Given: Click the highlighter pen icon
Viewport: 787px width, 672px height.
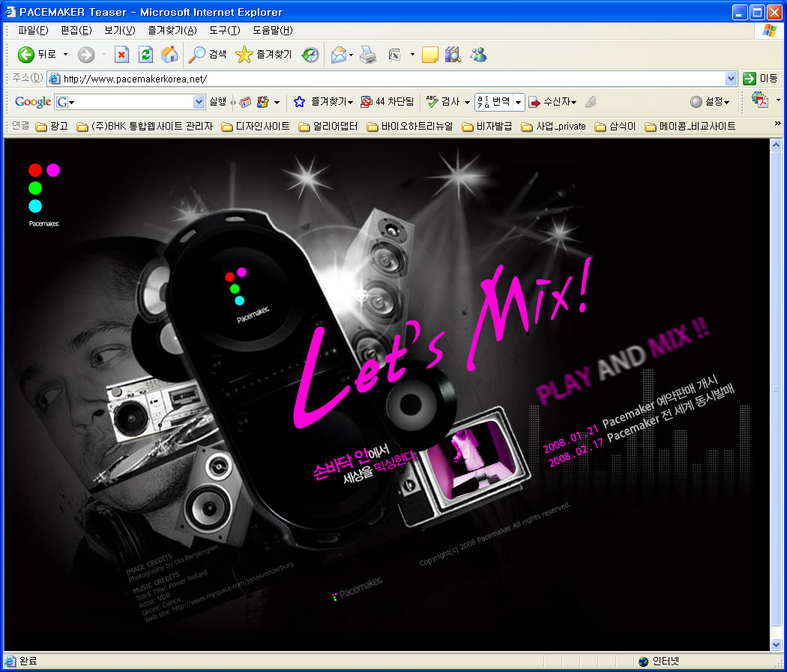Looking at the screenshot, I should pyautogui.click(x=591, y=102).
